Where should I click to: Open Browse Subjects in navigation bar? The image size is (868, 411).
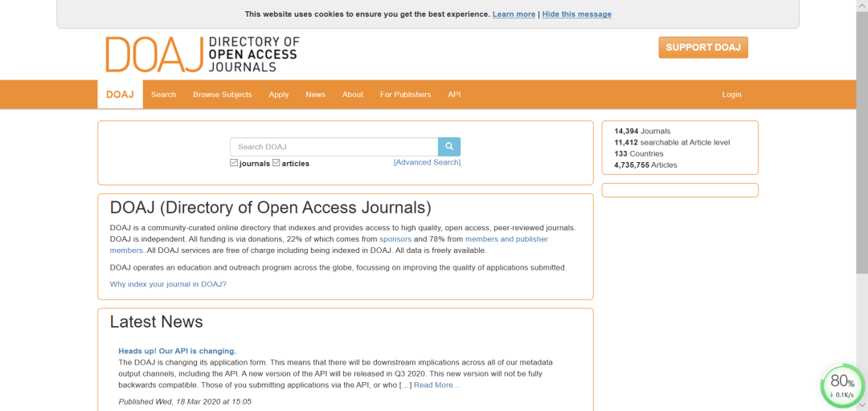click(x=223, y=95)
